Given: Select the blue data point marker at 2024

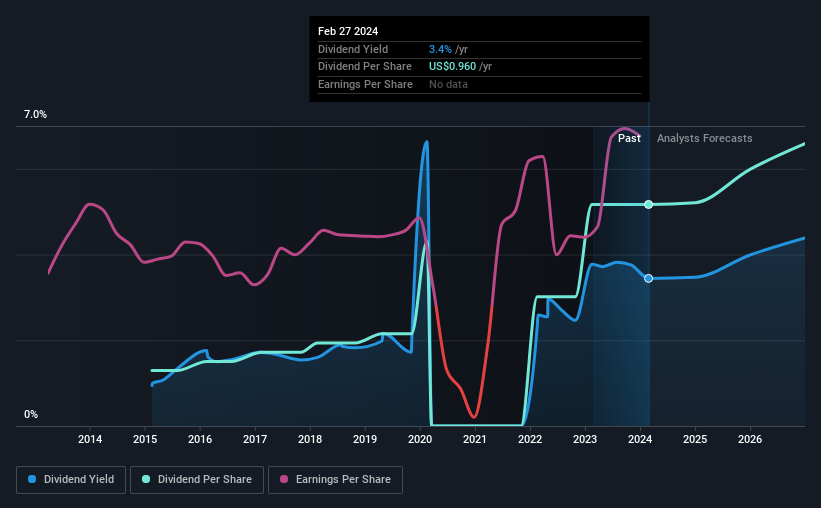Looking at the screenshot, I should (x=648, y=279).
